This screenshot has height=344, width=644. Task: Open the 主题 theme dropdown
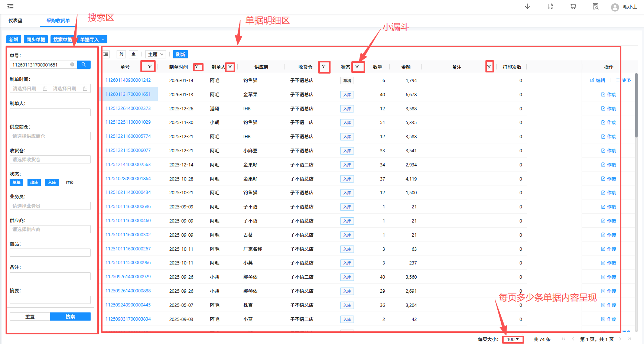click(155, 54)
